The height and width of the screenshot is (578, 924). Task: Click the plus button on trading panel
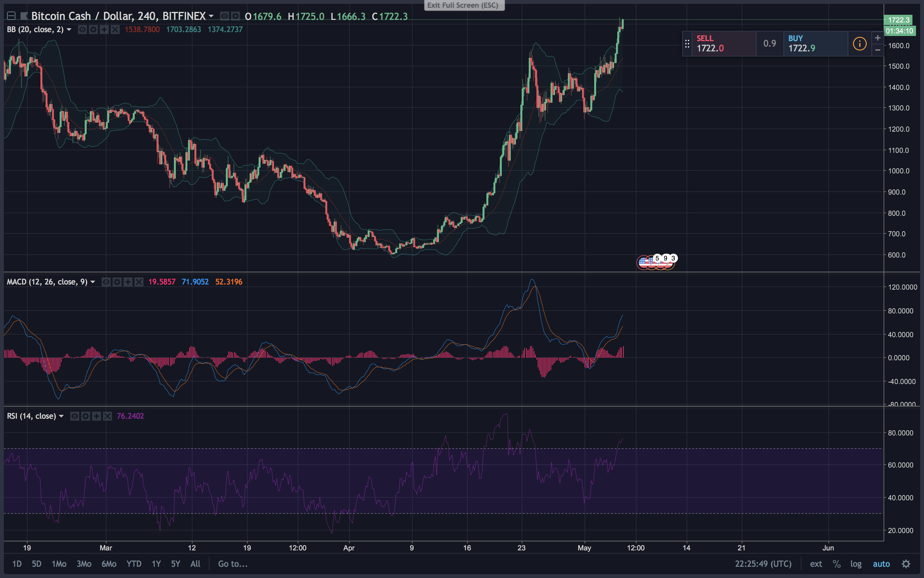(x=877, y=38)
